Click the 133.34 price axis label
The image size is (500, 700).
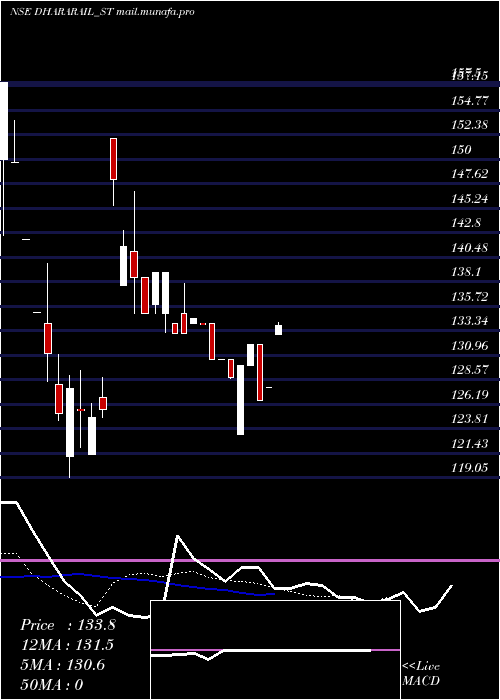tap(469, 321)
